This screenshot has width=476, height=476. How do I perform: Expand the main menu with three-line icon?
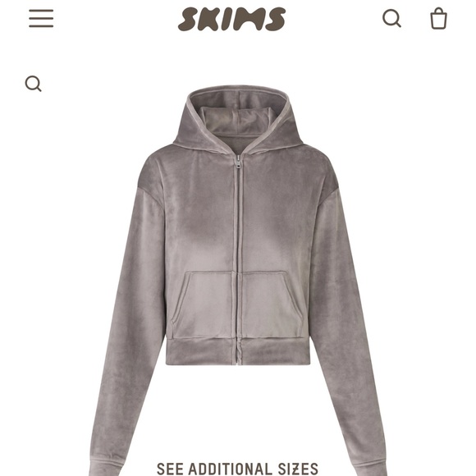41,18
